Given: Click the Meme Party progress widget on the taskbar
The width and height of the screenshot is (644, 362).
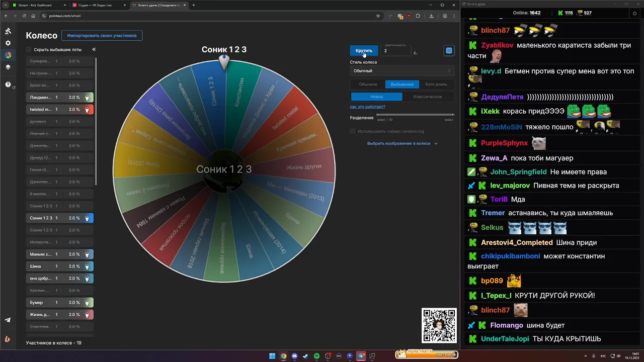Looking at the screenshot, I should coord(426,354).
